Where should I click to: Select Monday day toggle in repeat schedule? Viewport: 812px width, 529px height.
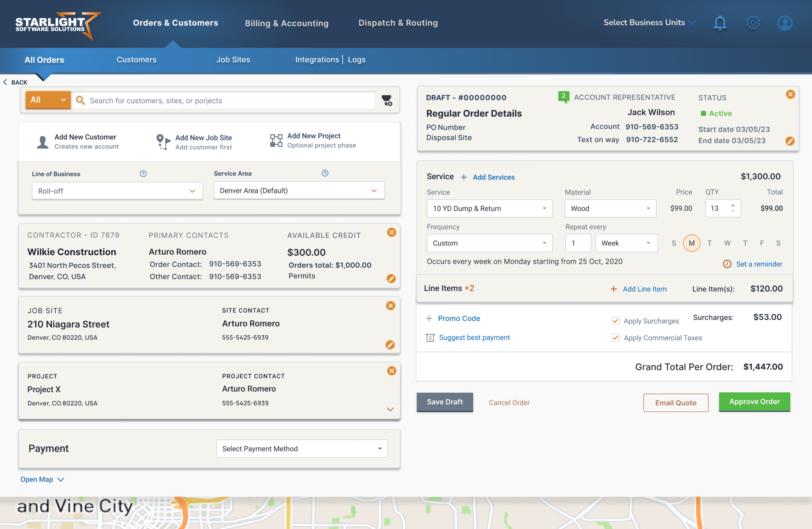click(691, 243)
